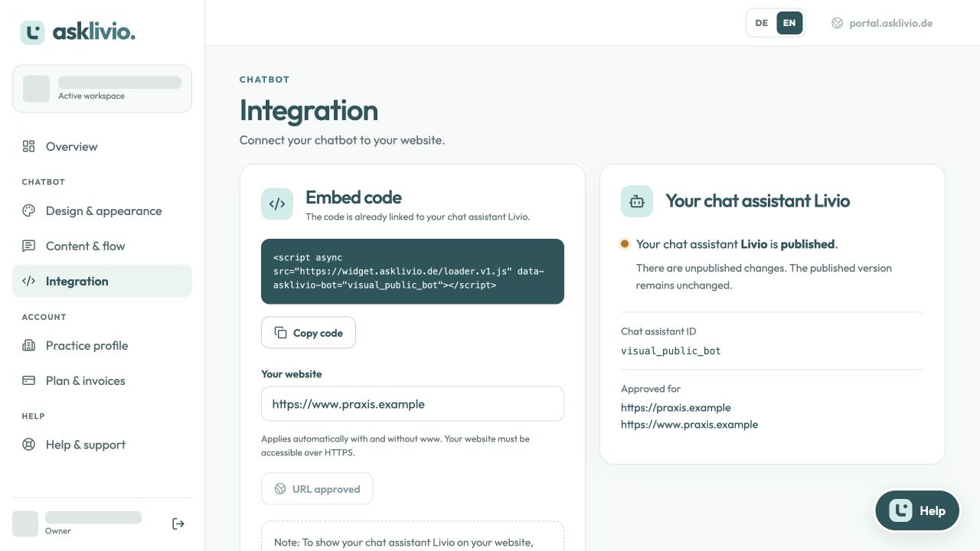Open Practice profile page
The image size is (980, 551).
[x=102, y=345]
